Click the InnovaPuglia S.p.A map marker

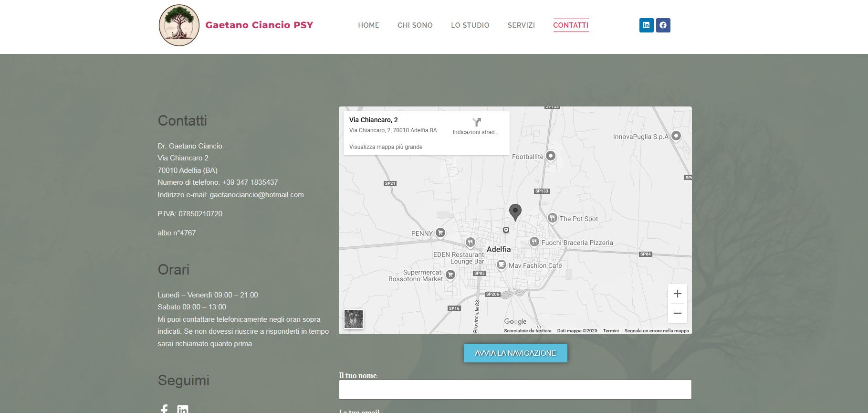pyautogui.click(x=676, y=136)
